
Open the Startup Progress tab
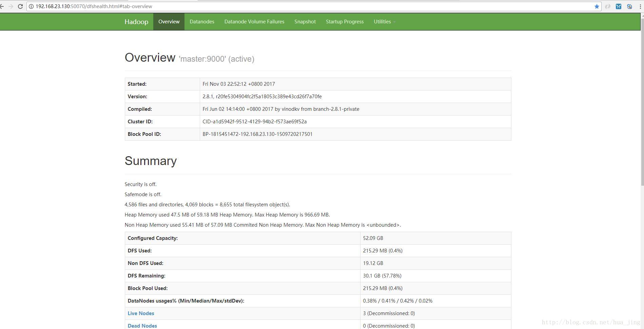pos(345,22)
